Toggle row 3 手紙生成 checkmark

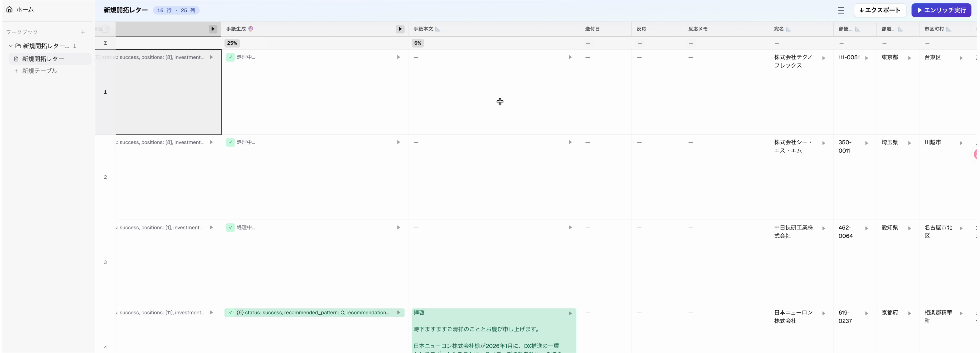pyautogui.click(x=231, y=228)
